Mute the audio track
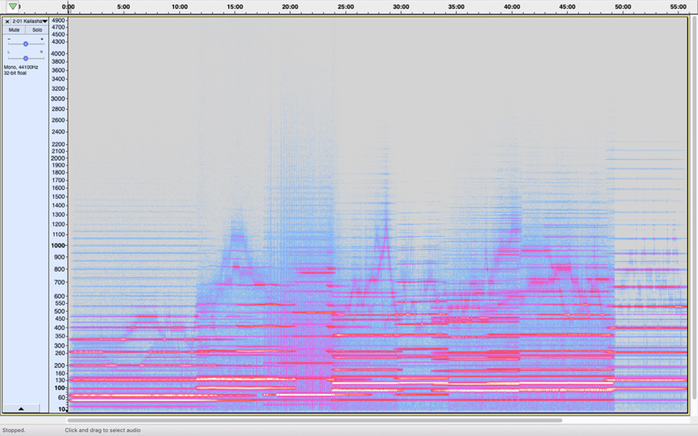The image size is (698, 436). point(14,30)
